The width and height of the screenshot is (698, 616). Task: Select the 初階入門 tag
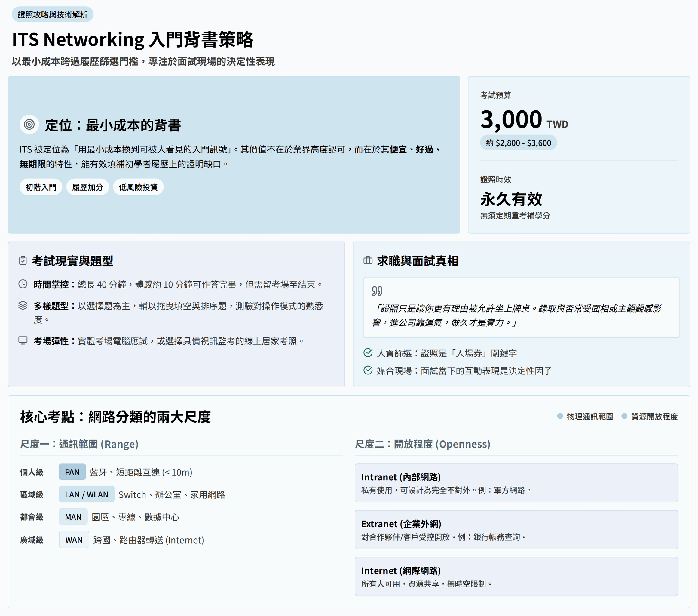[41, 187]
